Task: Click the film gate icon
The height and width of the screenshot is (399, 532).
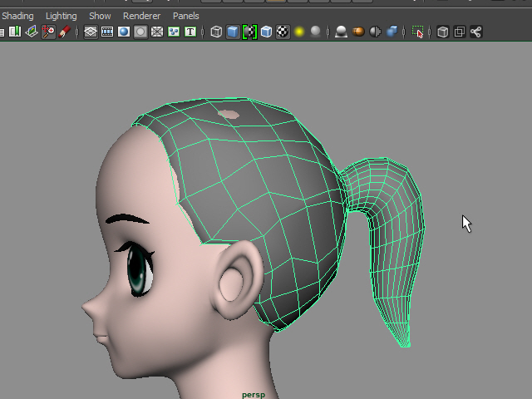Action: (x=107, y=32)
